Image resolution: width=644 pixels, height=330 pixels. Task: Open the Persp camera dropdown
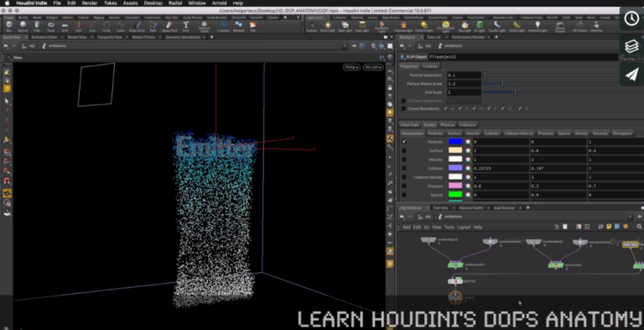(351, 67)
